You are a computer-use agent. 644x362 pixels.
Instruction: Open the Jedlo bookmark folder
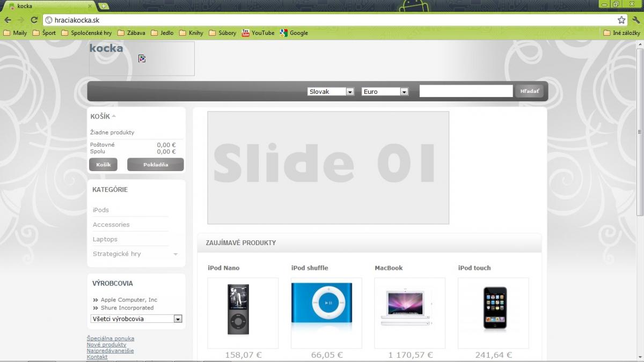[x=163, y=33]
